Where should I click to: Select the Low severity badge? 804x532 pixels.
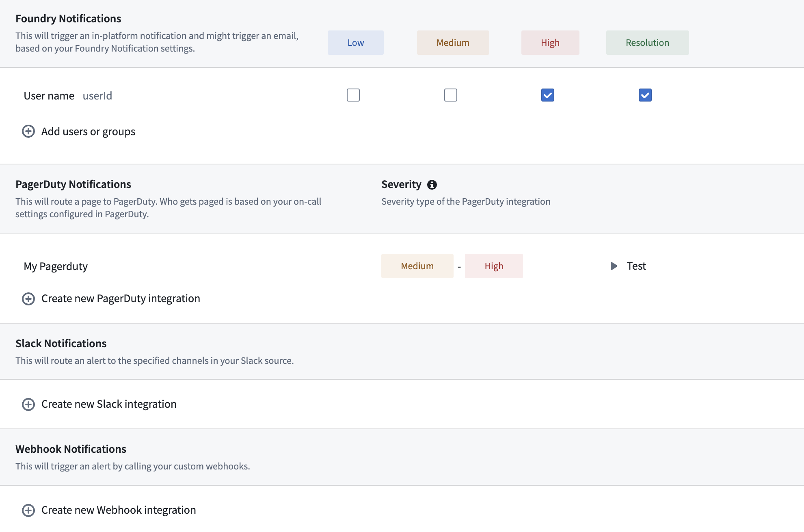pyautogui.click(x=355, y=42)
